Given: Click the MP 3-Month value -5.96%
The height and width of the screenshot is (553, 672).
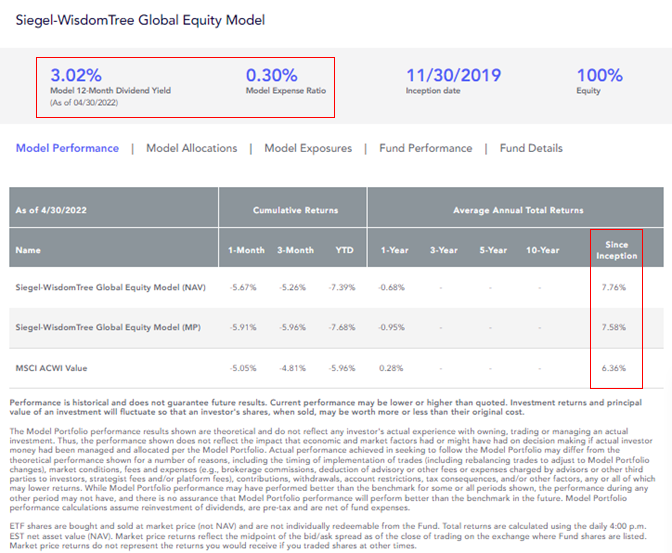Looking at the screenshot, I should pyautogui.click(x=292, y=327).
